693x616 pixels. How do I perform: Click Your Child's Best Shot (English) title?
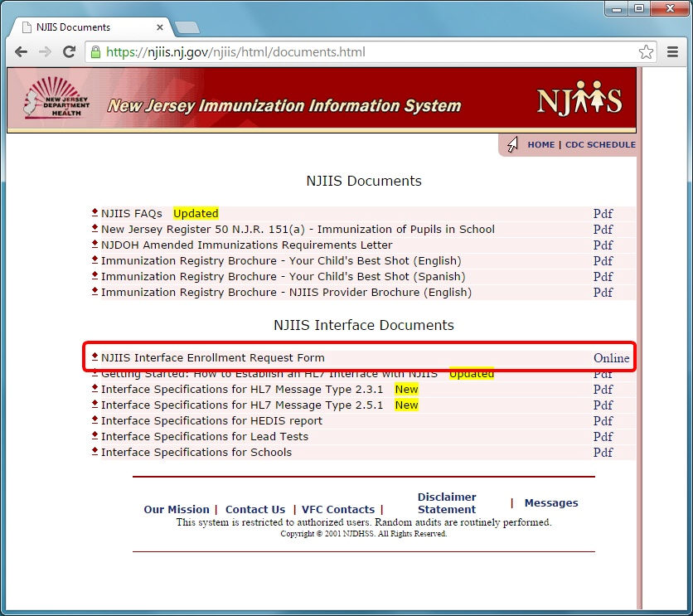[281, 260]
